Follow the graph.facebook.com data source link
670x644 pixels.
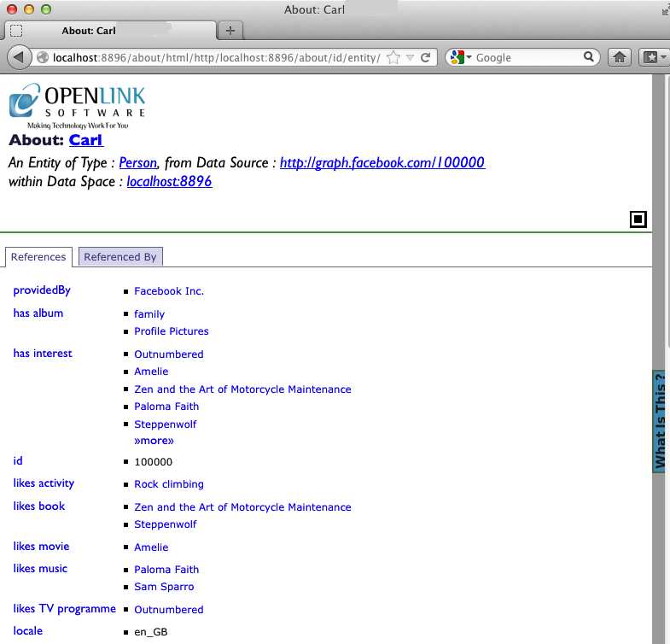(x=382, y=162)
